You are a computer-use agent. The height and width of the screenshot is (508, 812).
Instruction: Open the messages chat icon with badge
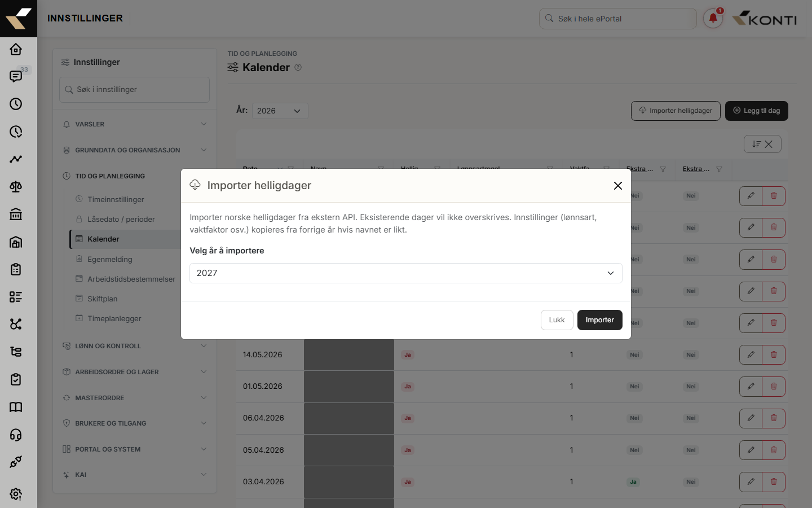pyautogui.click(x=16, y=76)
